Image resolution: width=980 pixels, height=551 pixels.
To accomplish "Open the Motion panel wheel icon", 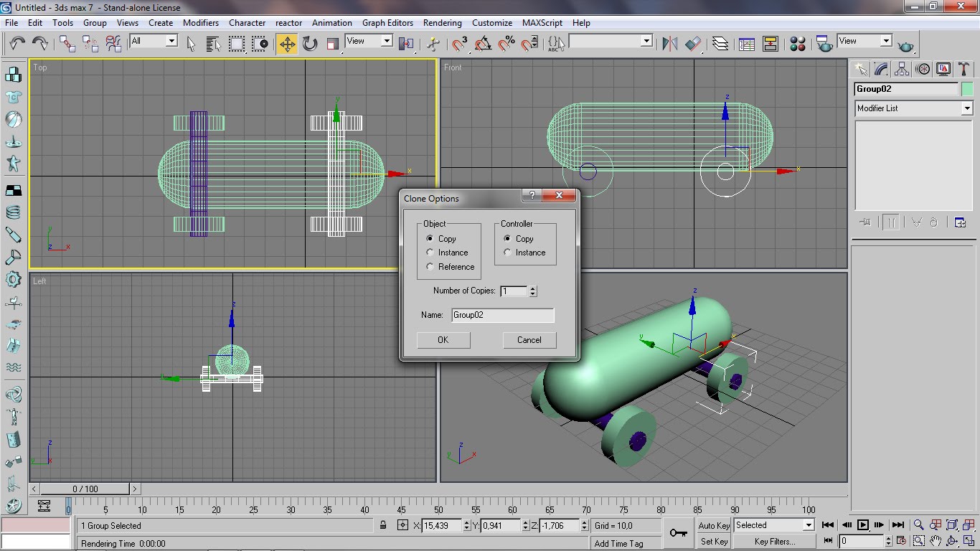I will pyautogui.click(x=922, y=68).
